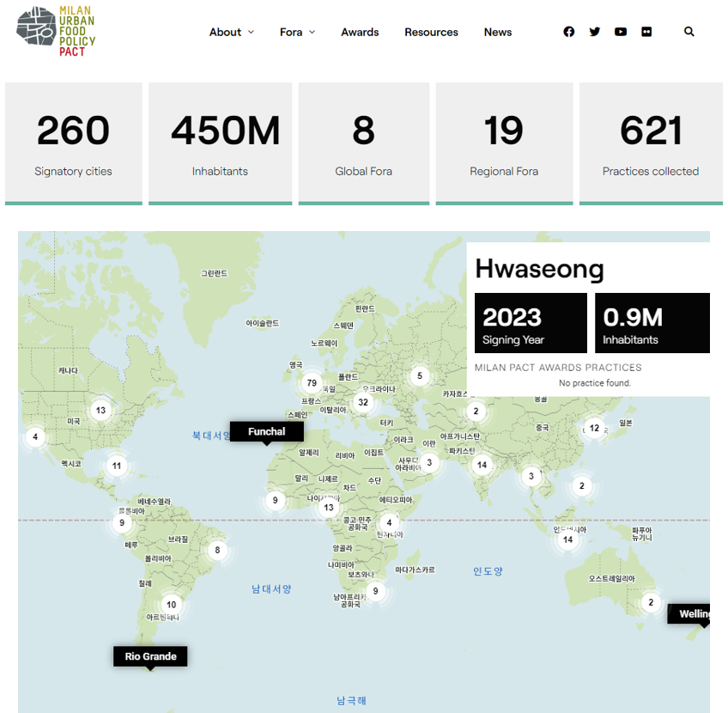Viewport: 728px width, 713px height.
Task: Click the map cluster marker showing 79
Action: coord(312,383)
